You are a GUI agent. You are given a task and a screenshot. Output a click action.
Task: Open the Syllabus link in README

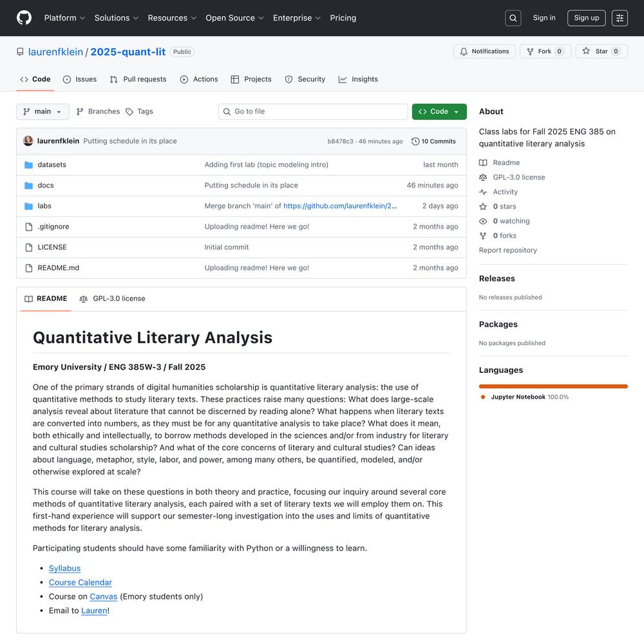point(64,568)
